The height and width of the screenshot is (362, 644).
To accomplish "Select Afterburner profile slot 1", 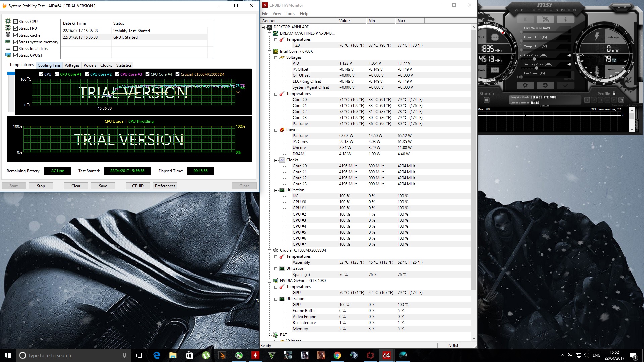I will point(587,100).
